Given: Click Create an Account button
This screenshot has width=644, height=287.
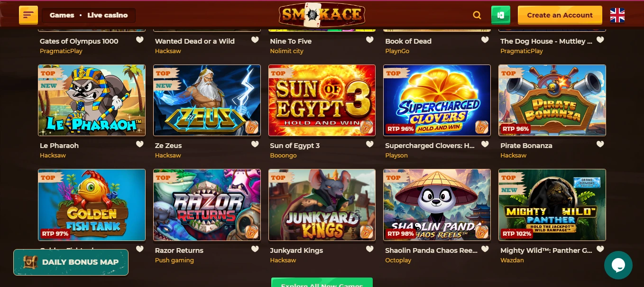Looking at the screenshot, I should coord(560,15).
